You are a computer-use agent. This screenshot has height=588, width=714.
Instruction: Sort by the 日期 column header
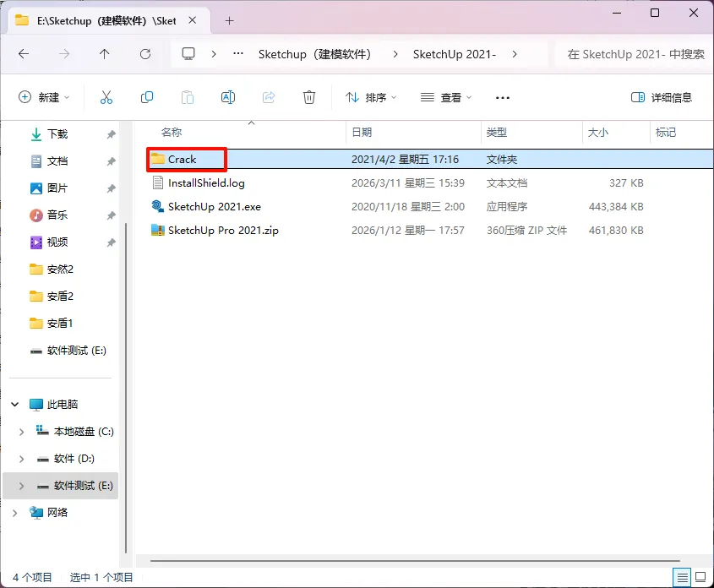362,133
